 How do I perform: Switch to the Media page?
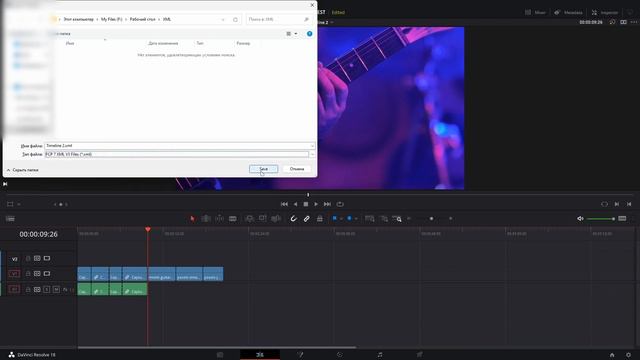[x=220, y=355]
